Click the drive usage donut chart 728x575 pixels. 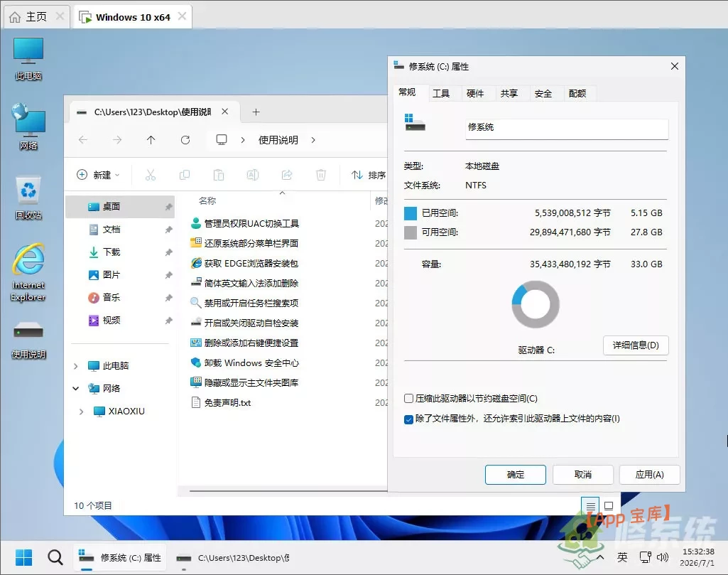536,304
